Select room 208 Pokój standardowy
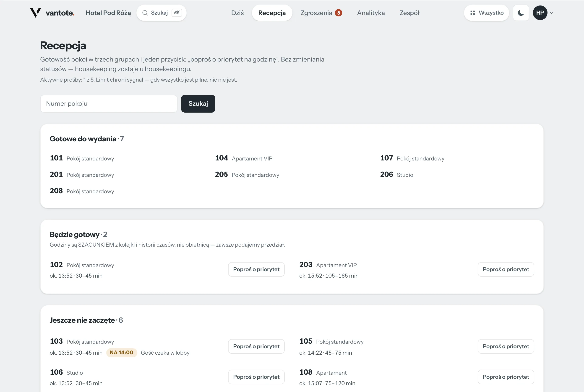 pos(82,191)
